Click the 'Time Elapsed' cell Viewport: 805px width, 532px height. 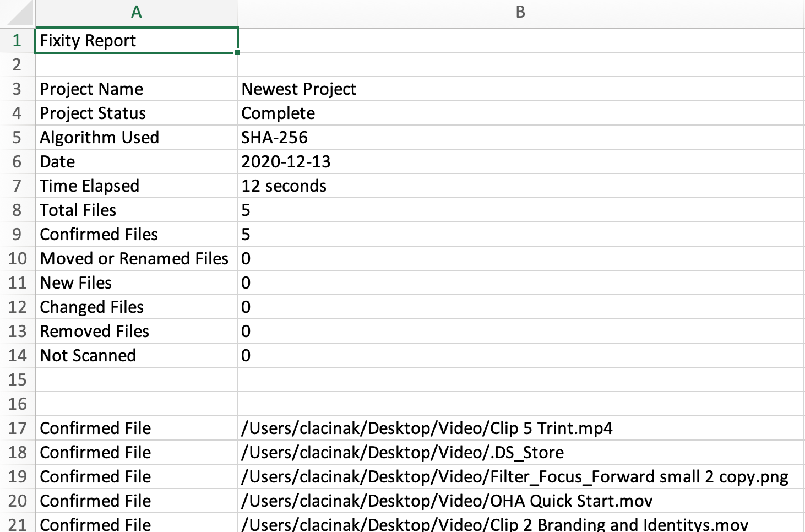(137, 186)
